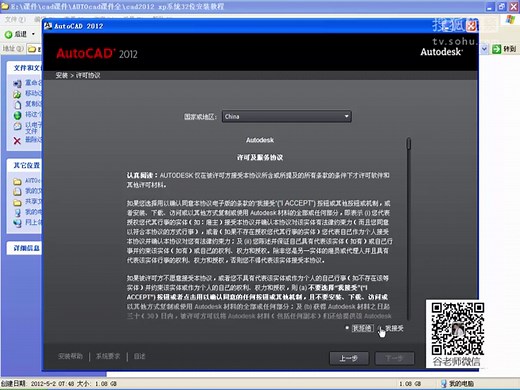Click the AutoCAD icon in installer title bar
The width and height of the screenshot is (520, 390).
click(48, 26)
